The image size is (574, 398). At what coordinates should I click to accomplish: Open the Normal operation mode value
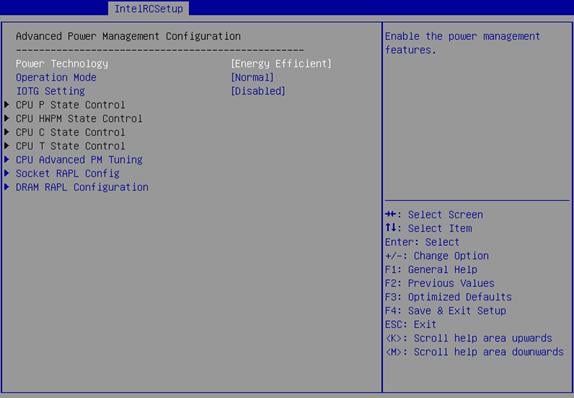click(x=252, y=77)
